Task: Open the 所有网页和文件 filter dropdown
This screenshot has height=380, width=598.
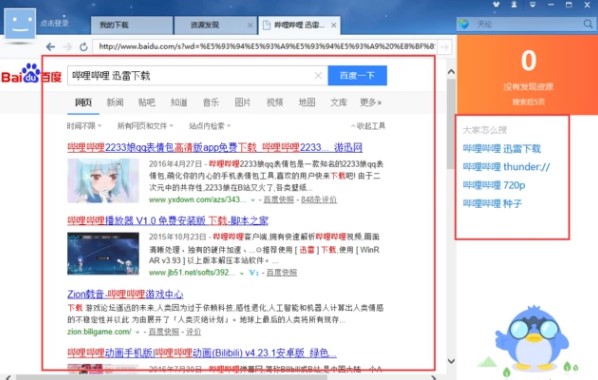Action: [145, 126]
